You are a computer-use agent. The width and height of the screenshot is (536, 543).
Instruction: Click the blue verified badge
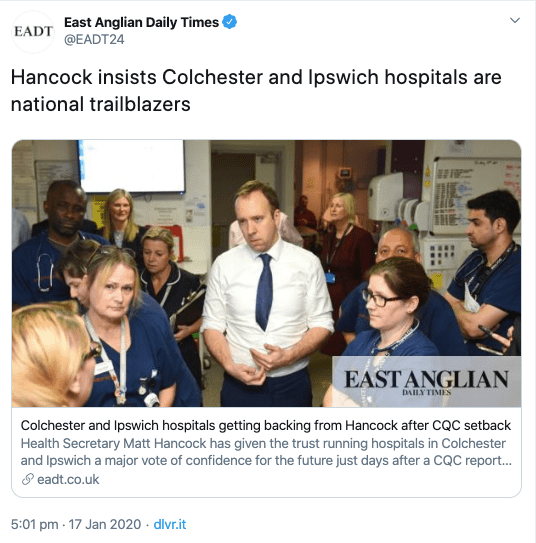(x=229, y=22)
